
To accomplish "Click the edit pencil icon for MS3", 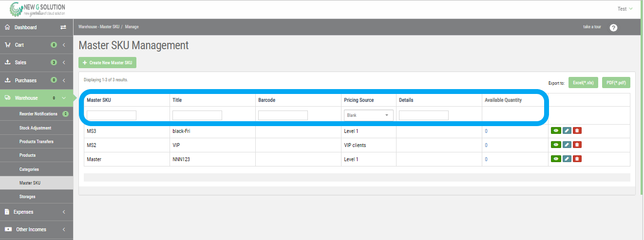I will tap(567, 130).
